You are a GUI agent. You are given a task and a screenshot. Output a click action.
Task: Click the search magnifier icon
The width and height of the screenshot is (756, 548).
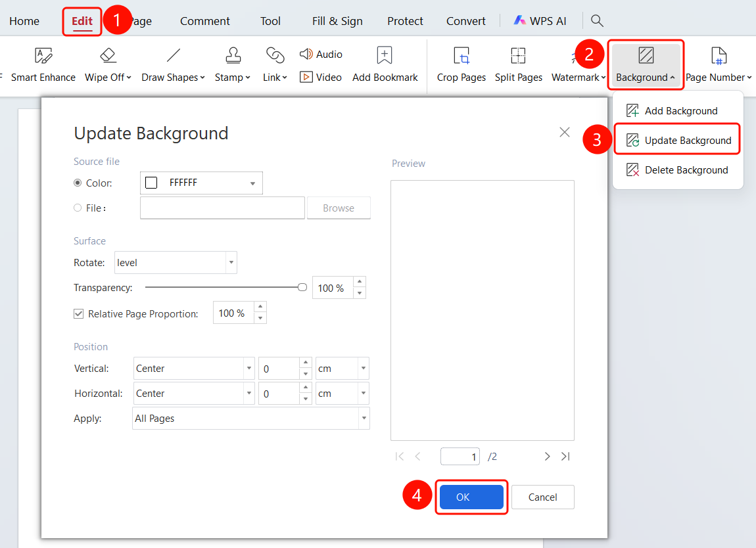[597, 21]
